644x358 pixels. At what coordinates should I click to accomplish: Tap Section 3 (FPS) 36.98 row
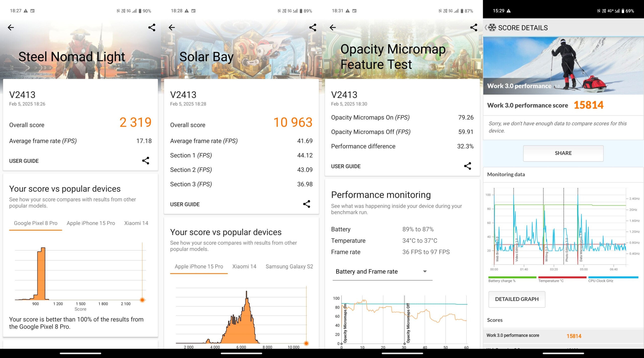point(241,184)
